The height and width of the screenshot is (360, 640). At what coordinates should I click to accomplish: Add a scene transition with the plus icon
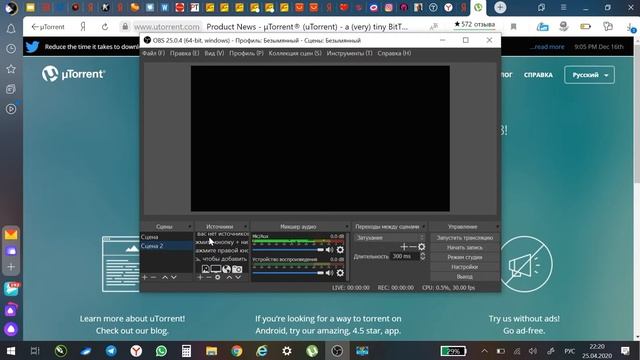pos(404,247)
